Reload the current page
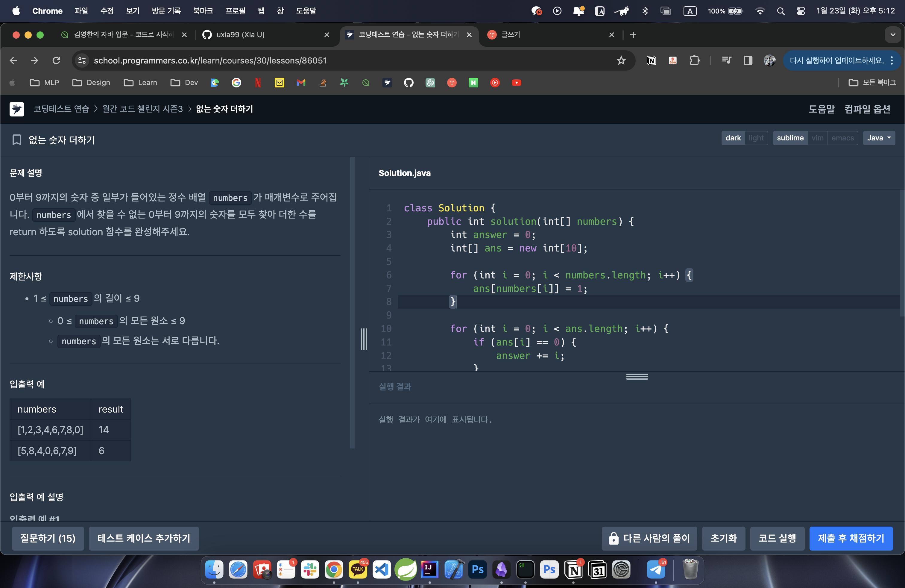 point(56,60)
